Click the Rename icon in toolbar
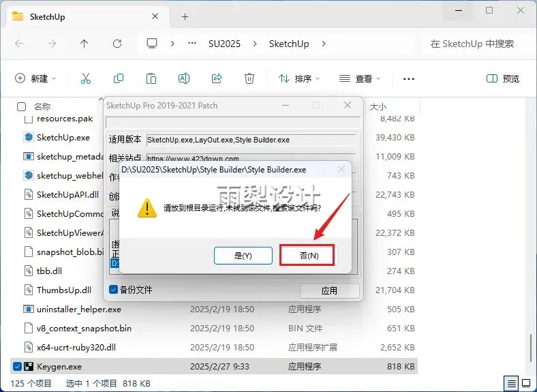The width and height of the screenshot is (537, 392). (184, 78)
